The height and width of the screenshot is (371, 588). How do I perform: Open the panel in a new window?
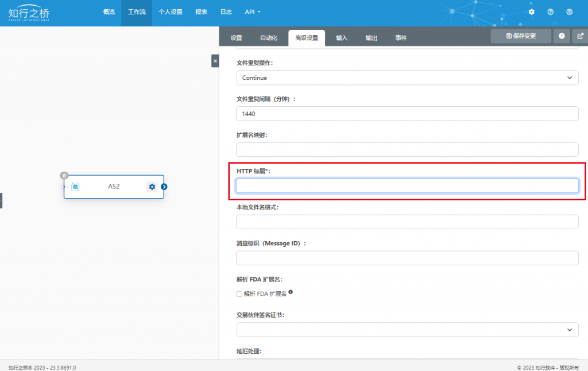[x=580, y=36]
